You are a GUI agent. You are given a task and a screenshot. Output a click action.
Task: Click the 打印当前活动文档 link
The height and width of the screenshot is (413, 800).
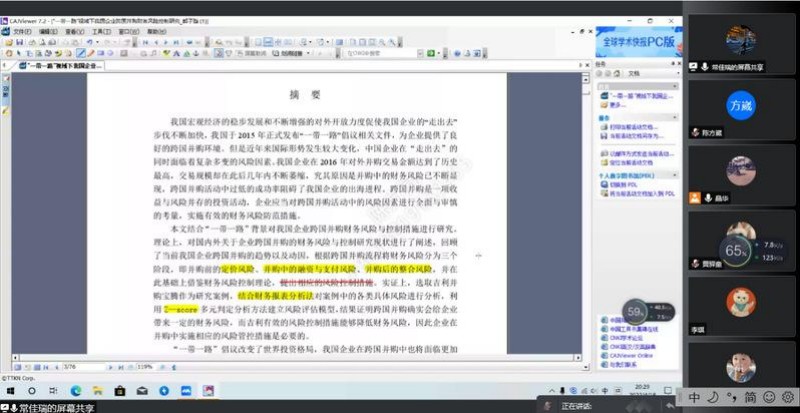(632, 128)
